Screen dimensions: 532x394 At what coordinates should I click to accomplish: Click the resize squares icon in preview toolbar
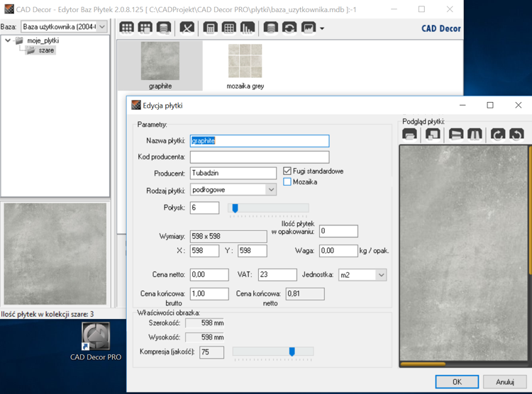[x=433, y=134]
